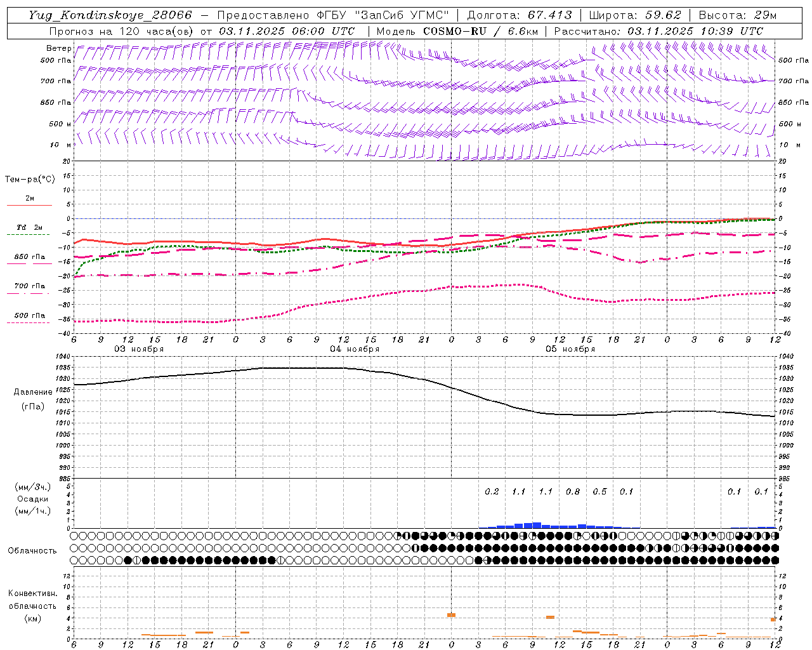Click the station name Yug_Kondinskoye_28066
The width and height of the screenshot is (812, 650).
(110, 15)
